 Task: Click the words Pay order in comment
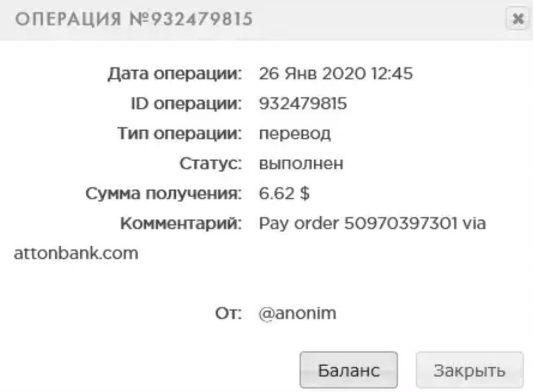coord(299,224)
